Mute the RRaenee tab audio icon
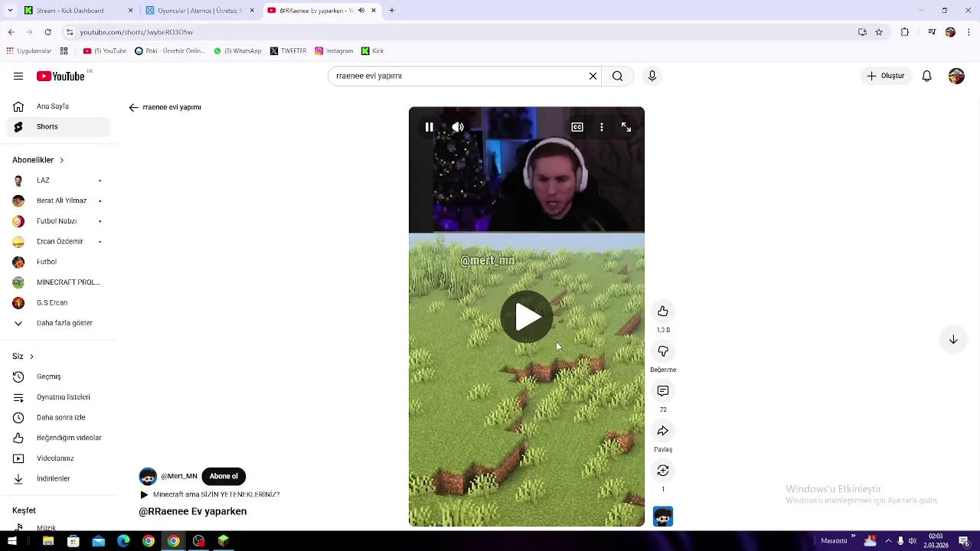 tap(362, 11)
